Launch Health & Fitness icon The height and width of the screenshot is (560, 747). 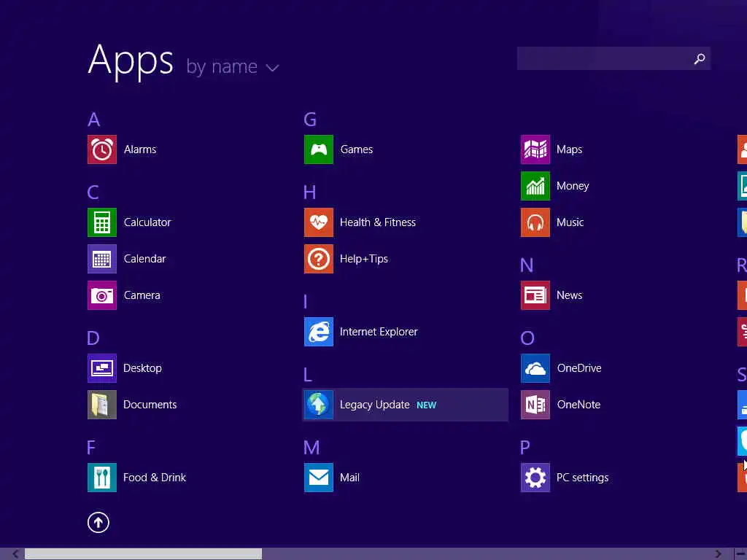(x=319, y=222)
